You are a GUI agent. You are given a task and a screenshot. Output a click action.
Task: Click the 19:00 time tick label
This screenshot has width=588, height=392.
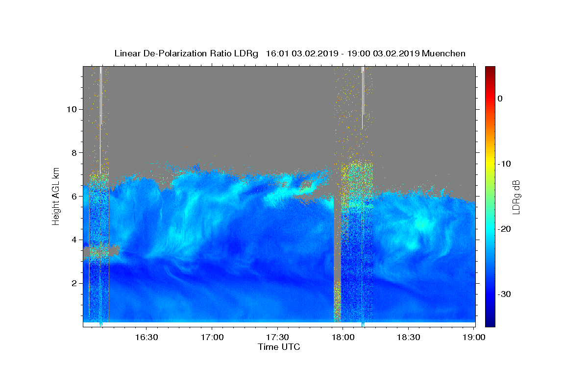click(x=474, y=338)
